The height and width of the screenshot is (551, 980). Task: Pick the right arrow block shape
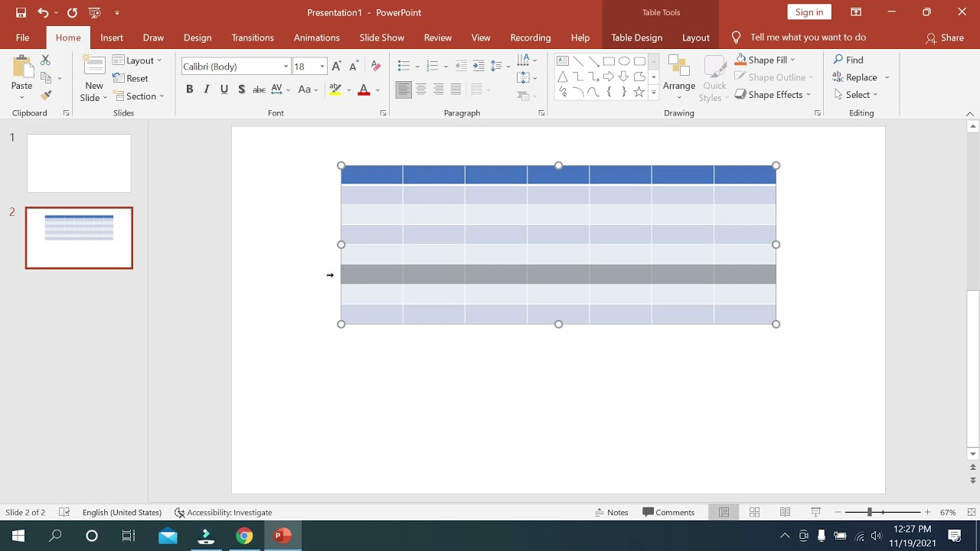(609, 77)
